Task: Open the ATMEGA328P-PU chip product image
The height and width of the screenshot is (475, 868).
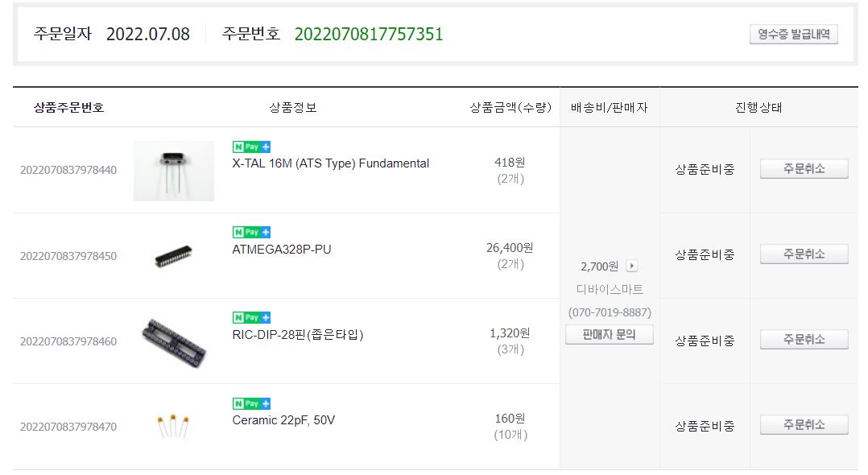Action: [x=173, y=256]
